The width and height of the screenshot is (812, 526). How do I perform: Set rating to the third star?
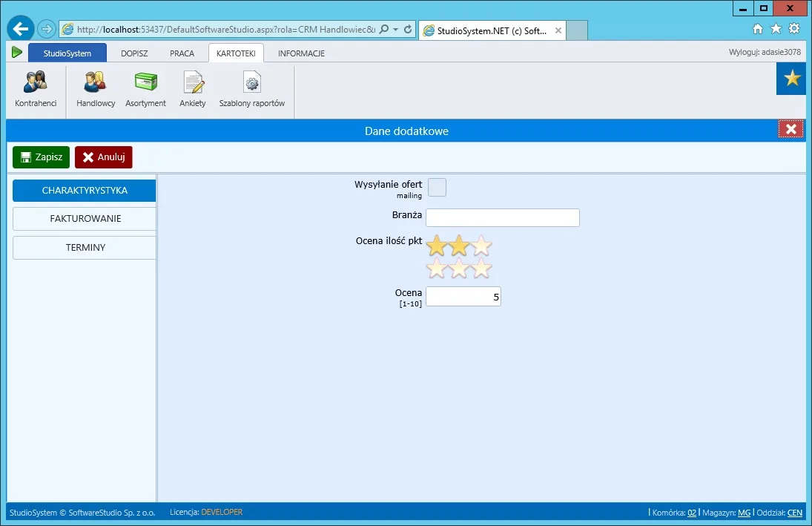481,246
